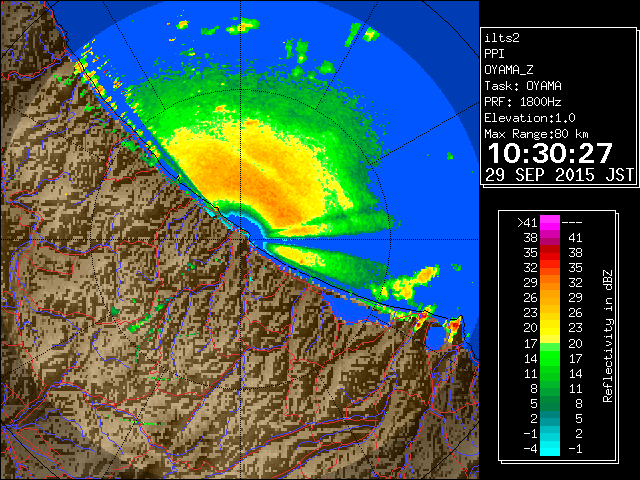Screen dimensions: 640x480
Task: Pick the yellow 20–23 dBZ legend swatch
Action: click(550, 328)
